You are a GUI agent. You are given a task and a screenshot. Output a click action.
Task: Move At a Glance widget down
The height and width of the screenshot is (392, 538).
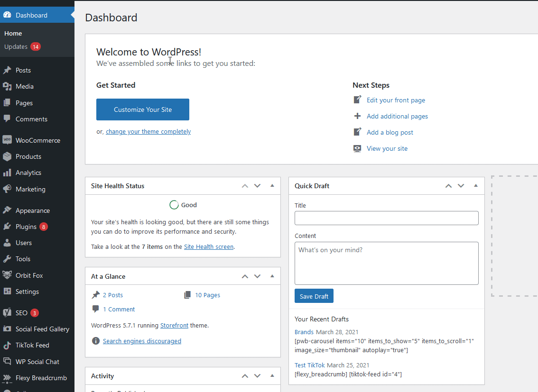257,276
